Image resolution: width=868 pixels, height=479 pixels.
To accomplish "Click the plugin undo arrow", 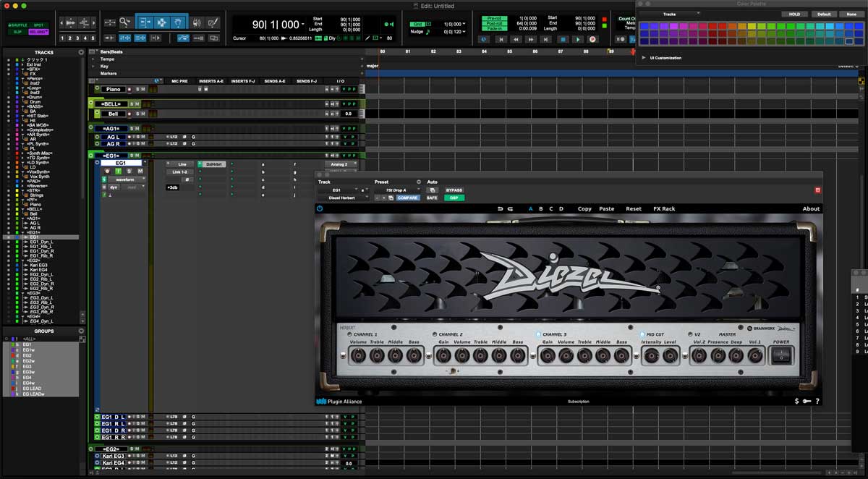I will point(500,208).
